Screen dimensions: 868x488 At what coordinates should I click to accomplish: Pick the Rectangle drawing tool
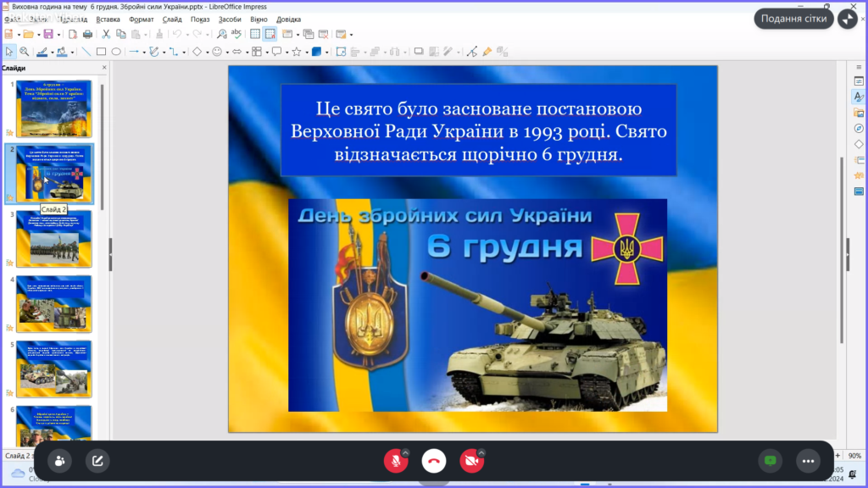click(x=101, y=52)
